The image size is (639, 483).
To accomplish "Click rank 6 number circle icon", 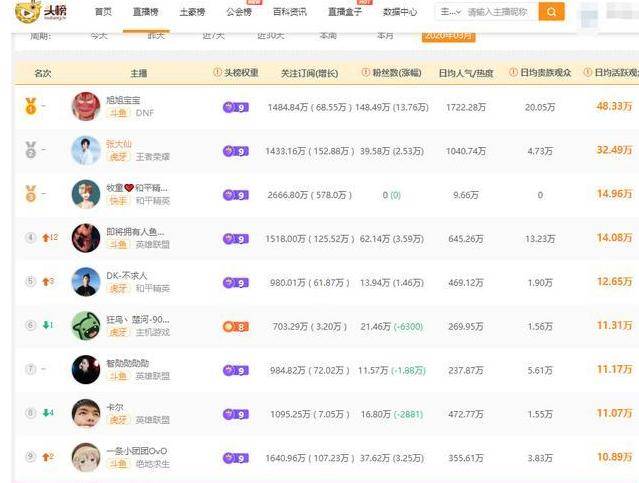I will click(31, 325).
